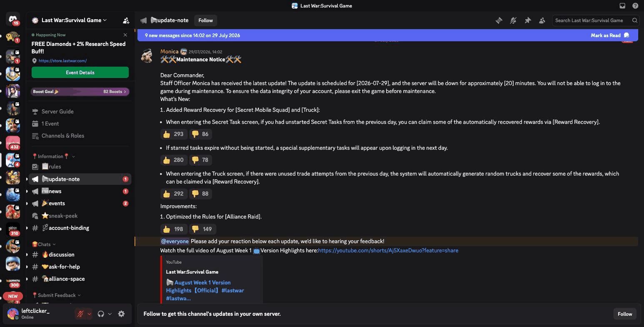
Task: Open the Last War:Survival Game server dropdown
Action: (74, 20)
